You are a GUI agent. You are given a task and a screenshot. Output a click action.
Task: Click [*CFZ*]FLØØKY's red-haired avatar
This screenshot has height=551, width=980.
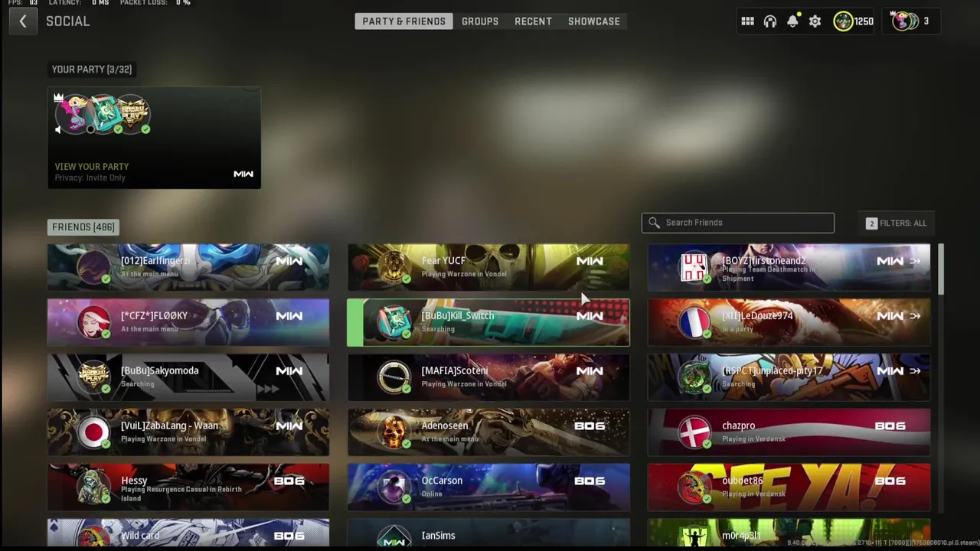93,322
